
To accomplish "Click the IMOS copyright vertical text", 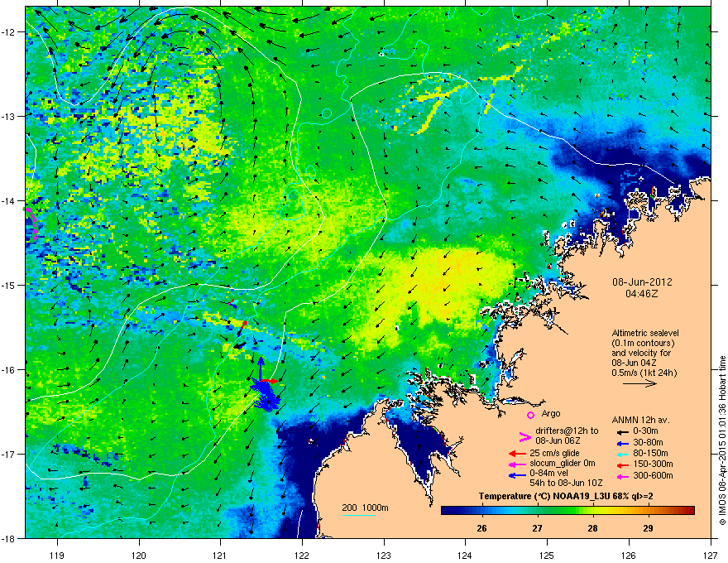I will (722, 440).
